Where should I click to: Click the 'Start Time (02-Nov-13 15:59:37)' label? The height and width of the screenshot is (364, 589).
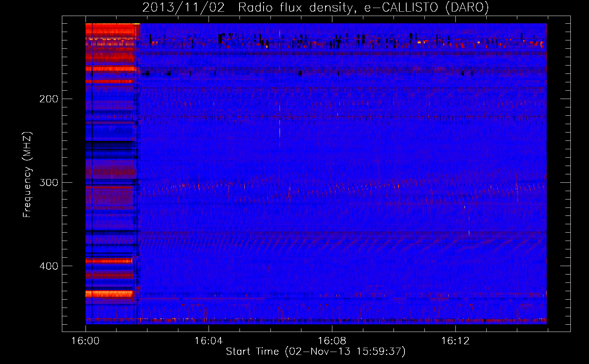click(x=316, y=351)
